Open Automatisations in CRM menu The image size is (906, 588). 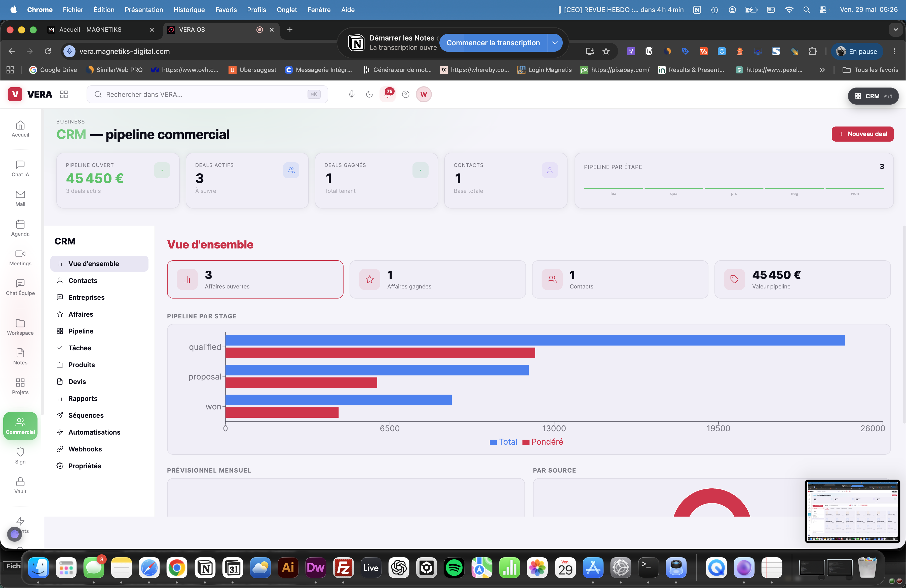coord(99,432)
